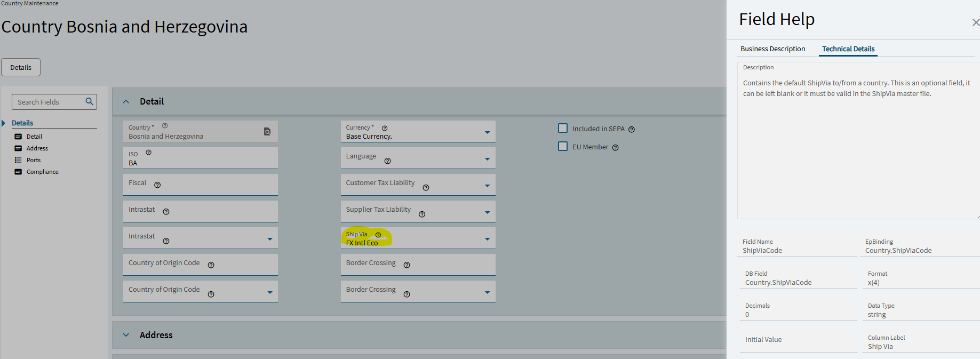Click the Initial Value field
Screen dimensions: 980x359
point(798,341)
